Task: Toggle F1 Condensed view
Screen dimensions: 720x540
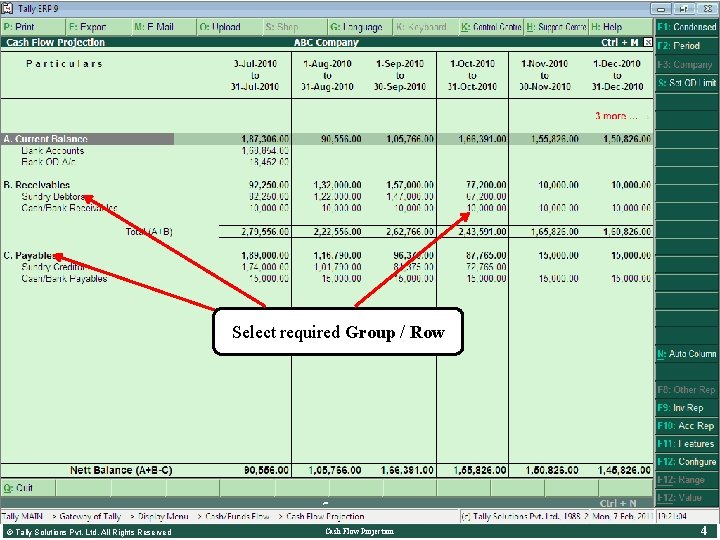Action: (x=686, y=27)
